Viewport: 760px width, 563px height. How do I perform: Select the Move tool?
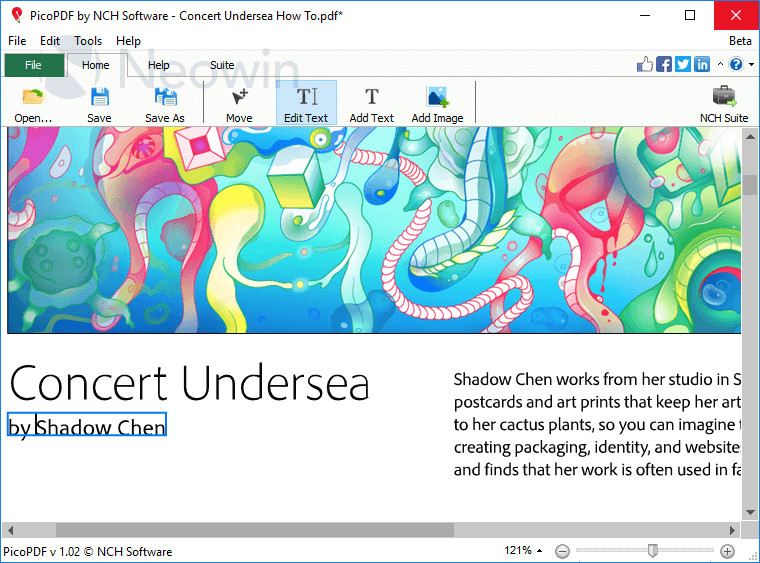click(239, 104)
